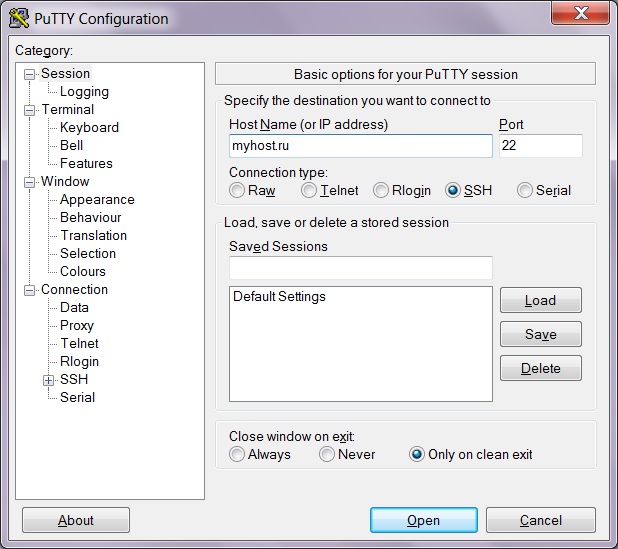Click the Save session button

(541, 334)
